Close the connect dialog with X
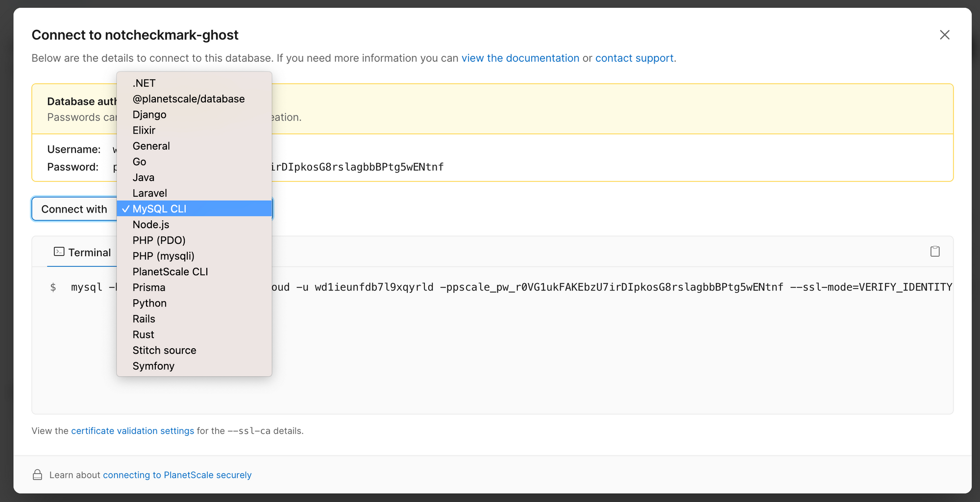This screenshot has height=502, width=980. pos(944,35)
